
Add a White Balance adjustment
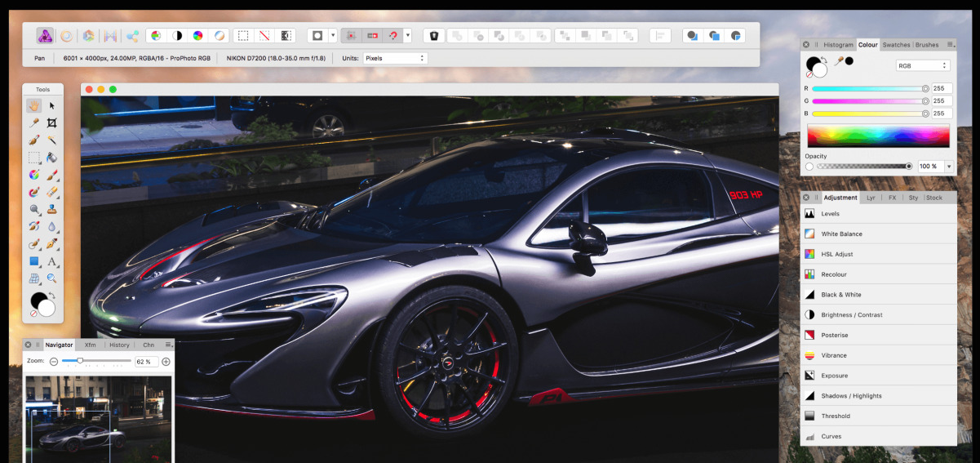click(878, 234)
